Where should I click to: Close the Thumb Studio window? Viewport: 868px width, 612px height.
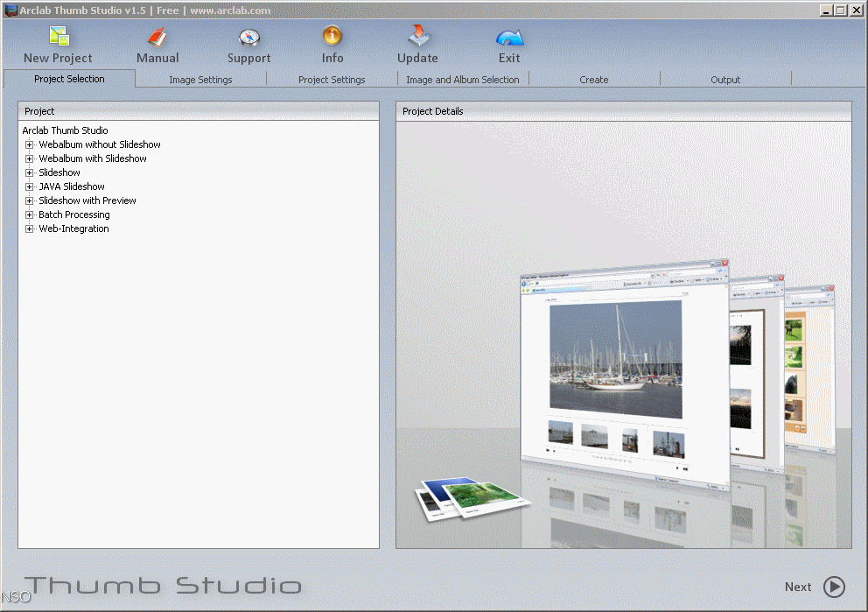coord(856,10)
